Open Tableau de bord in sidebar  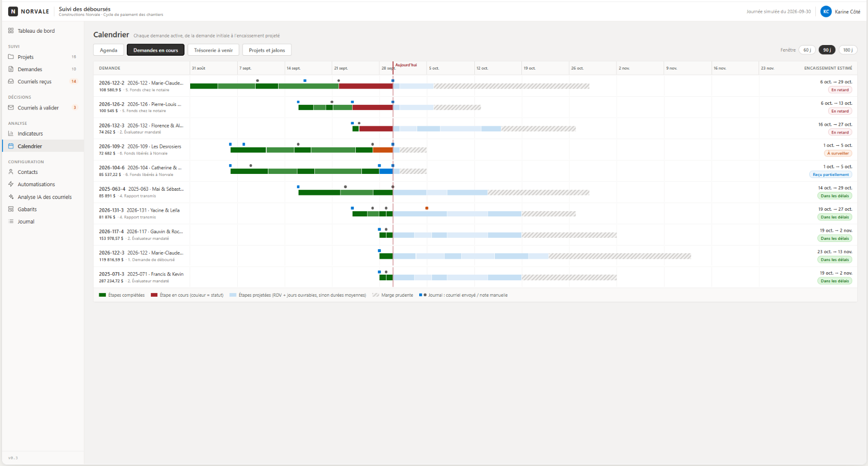[43, 31]
